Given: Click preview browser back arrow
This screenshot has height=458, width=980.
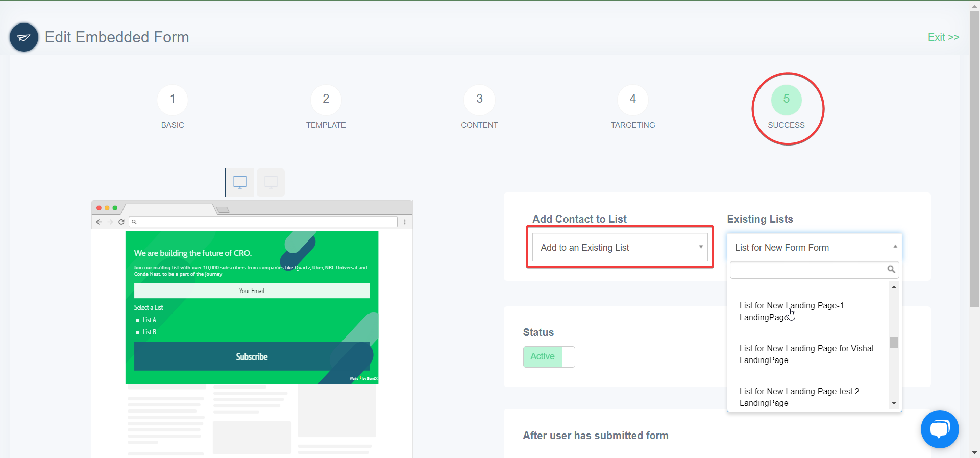Looking at the screenshot, I should point(99,222).
